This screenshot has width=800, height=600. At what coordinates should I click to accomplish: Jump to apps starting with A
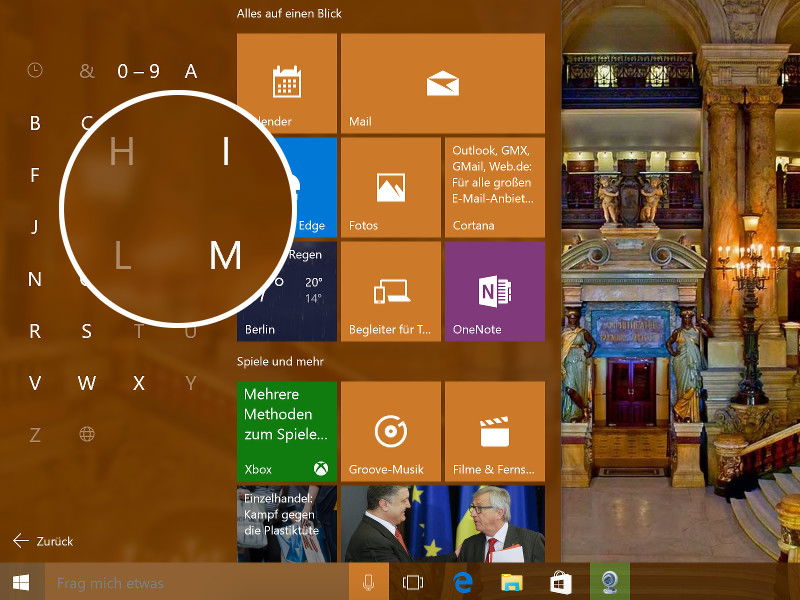coord(191,71)
